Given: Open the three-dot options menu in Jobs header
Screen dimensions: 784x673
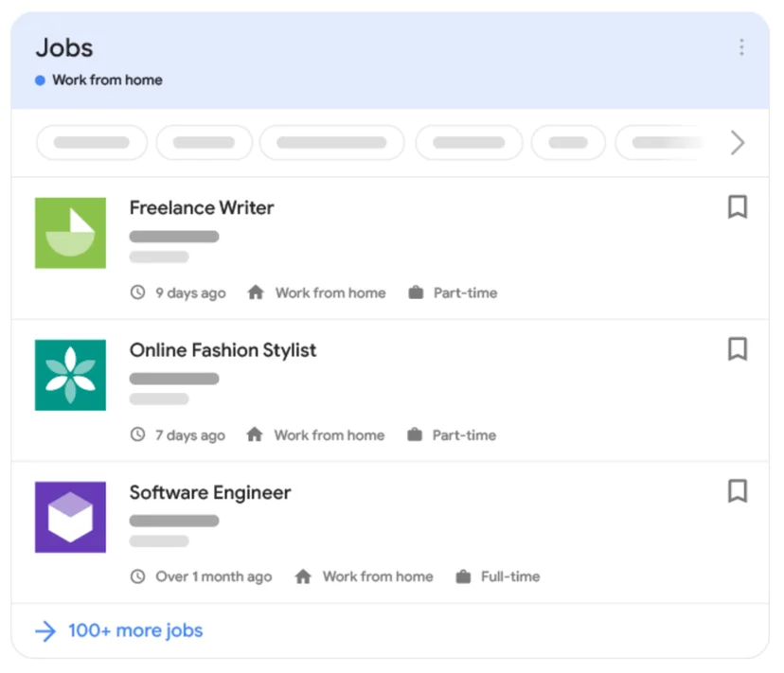Looking at the screenshot, I should point(741,47).
